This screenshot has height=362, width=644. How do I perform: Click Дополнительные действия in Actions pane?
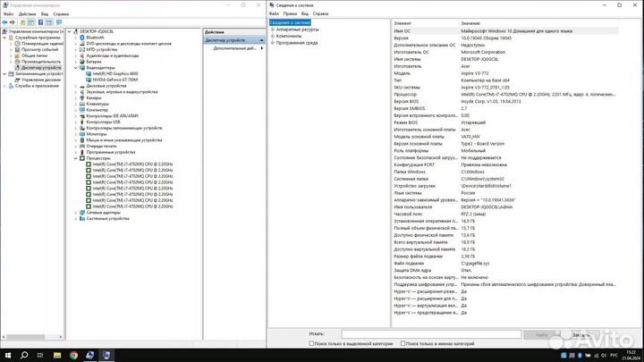(x=234, y=48)
